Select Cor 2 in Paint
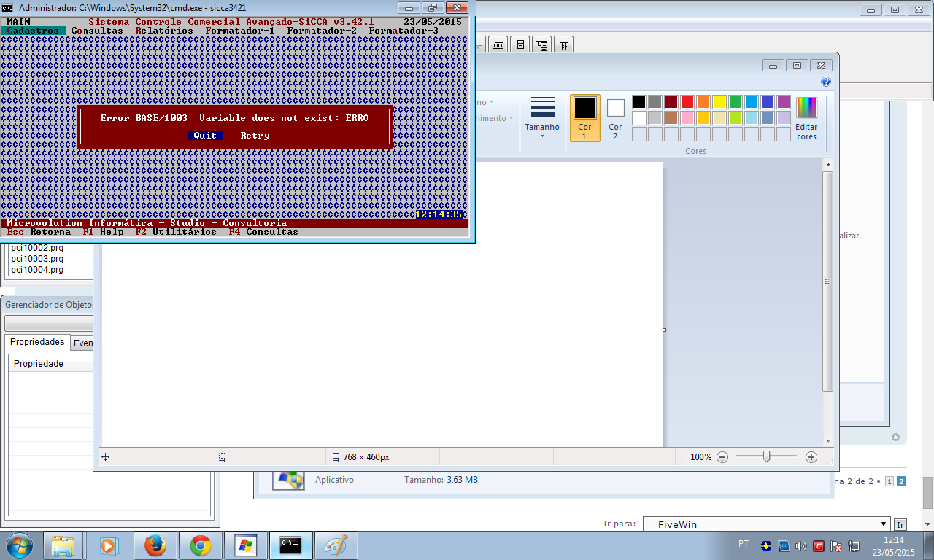934x560 pixels. click(x=615, y=117)
